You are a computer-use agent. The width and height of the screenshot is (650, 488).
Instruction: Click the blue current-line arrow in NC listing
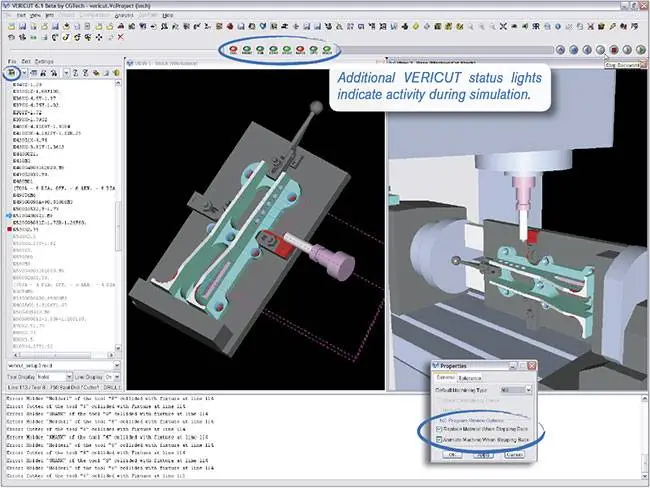[9, 216]
